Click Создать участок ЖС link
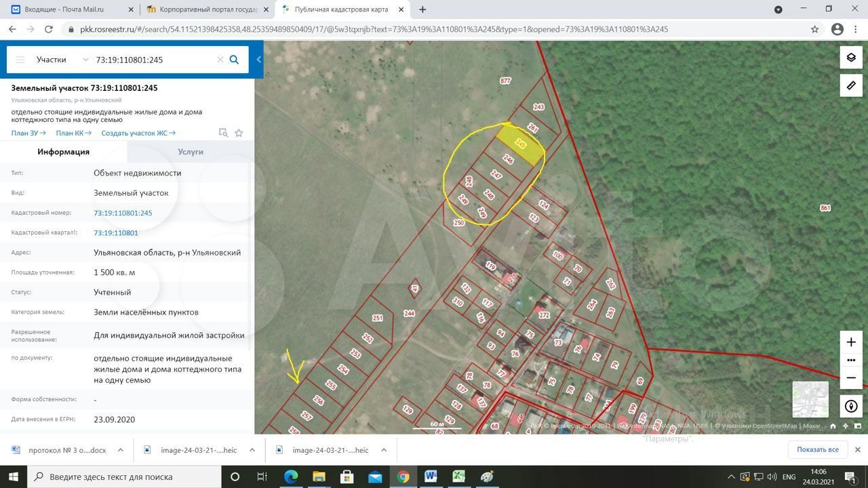The width and height of the screenshot is (868, 488). 138,133
